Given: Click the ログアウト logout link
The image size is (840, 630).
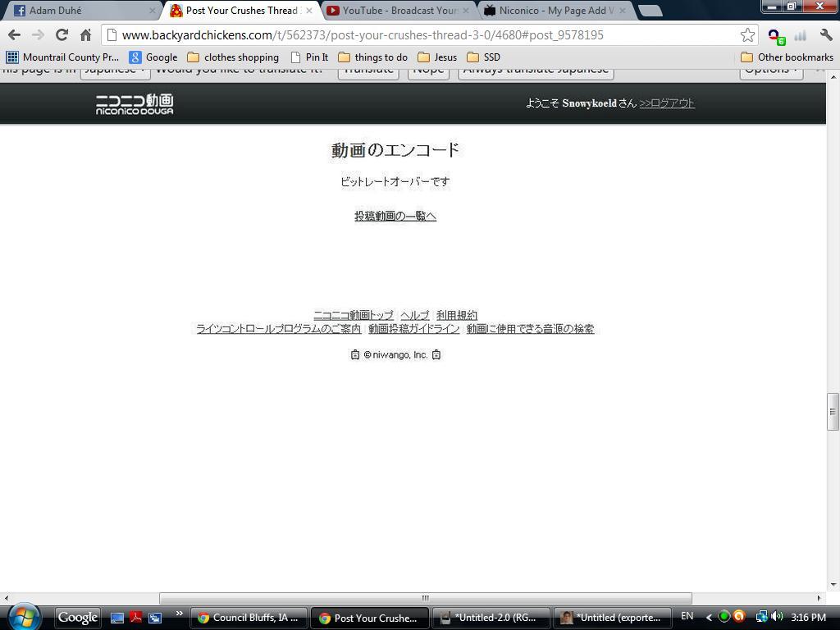Looking at the screenshot, I should (667, 103).
